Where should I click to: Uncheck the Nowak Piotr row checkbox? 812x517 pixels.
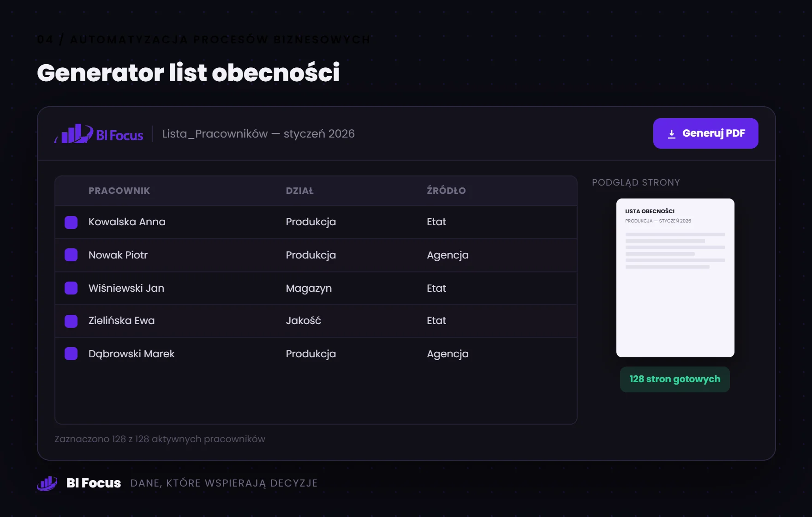point(71,255)
